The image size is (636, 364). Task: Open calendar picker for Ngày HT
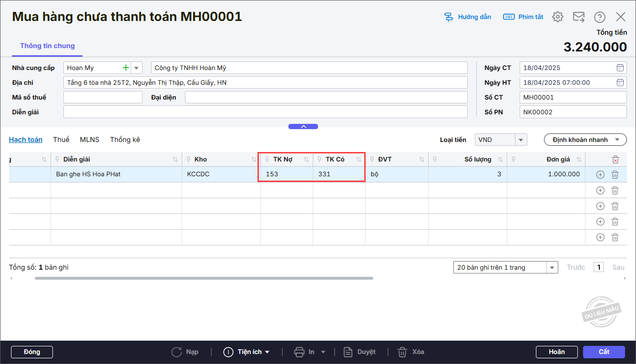(620, 82)
